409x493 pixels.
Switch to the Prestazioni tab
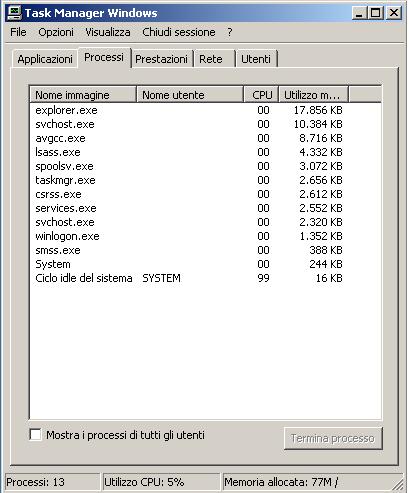pos(161,59)
